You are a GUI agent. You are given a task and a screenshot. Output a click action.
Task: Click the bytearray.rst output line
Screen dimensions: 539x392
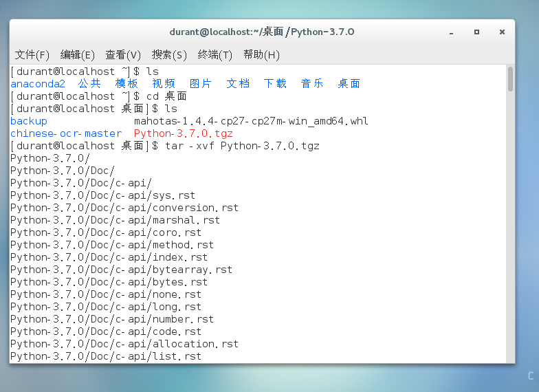click(x=121, y=270)
